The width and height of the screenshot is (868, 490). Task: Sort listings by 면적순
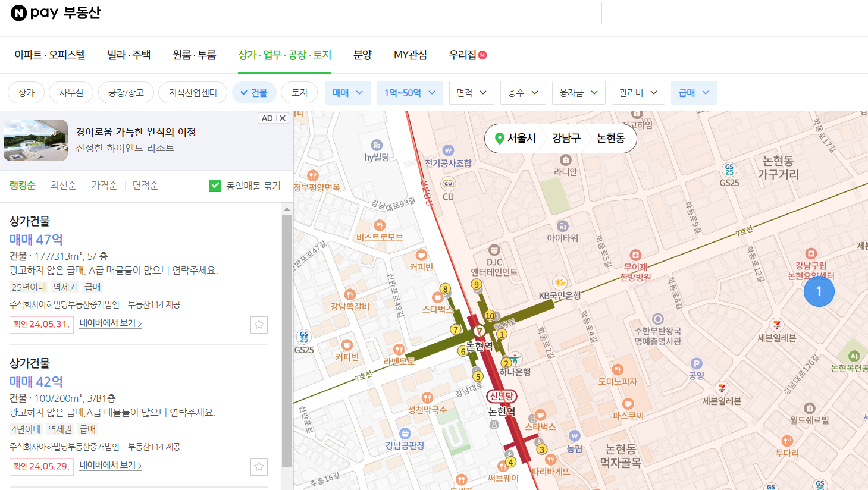point(145,186)
